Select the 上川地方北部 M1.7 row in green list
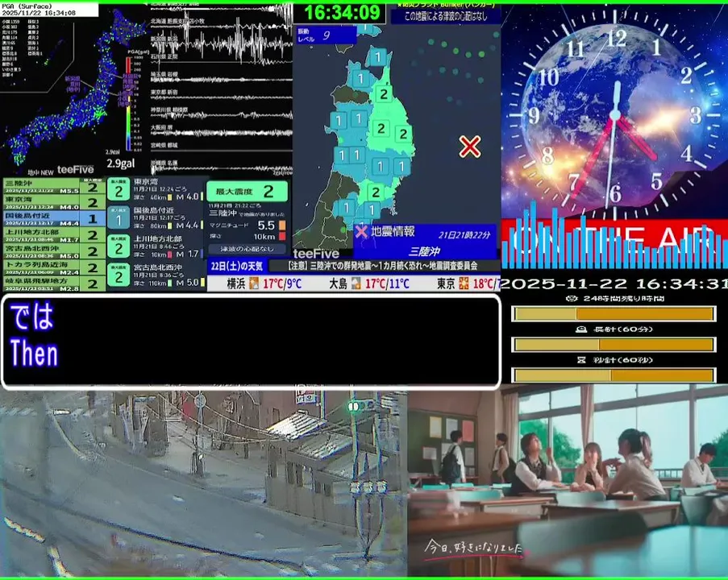This screenshot has width=728, height=580. (54, 234)
